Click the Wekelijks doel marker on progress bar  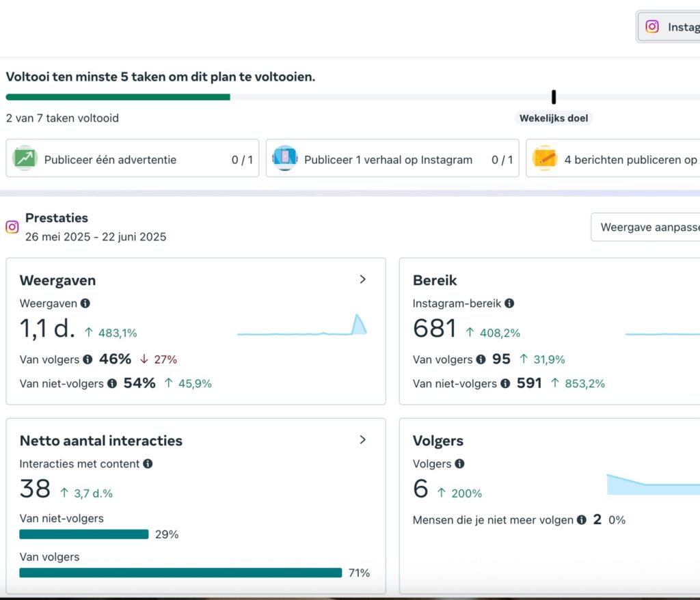click(x=554, y=97)
